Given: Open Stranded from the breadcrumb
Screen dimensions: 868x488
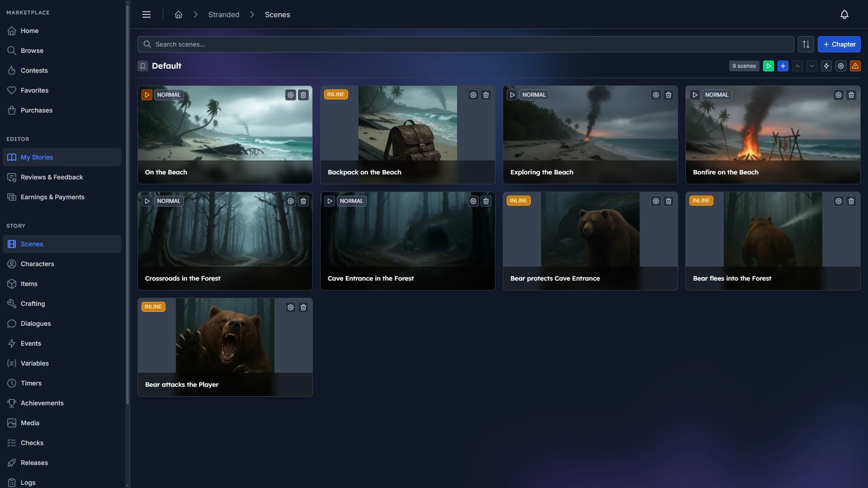Looking at the screenshot, I should point(223,14).
